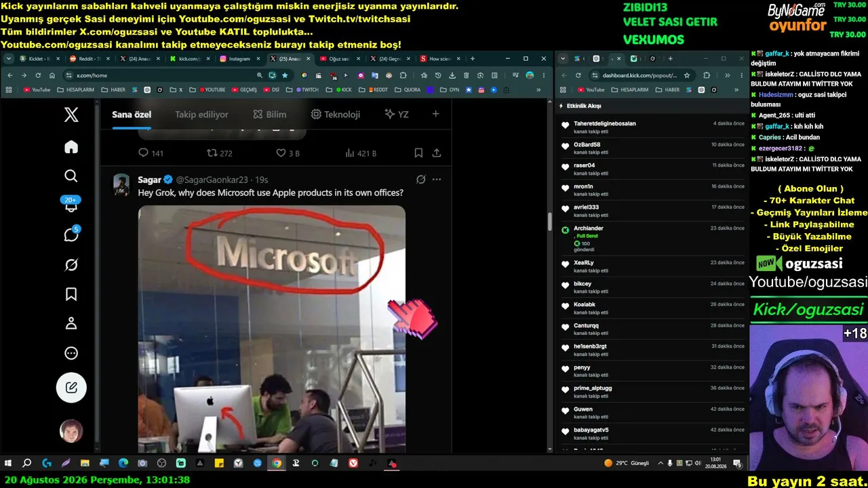
Task: Go back in the x.com browser window
Action: tap(9, 75)
